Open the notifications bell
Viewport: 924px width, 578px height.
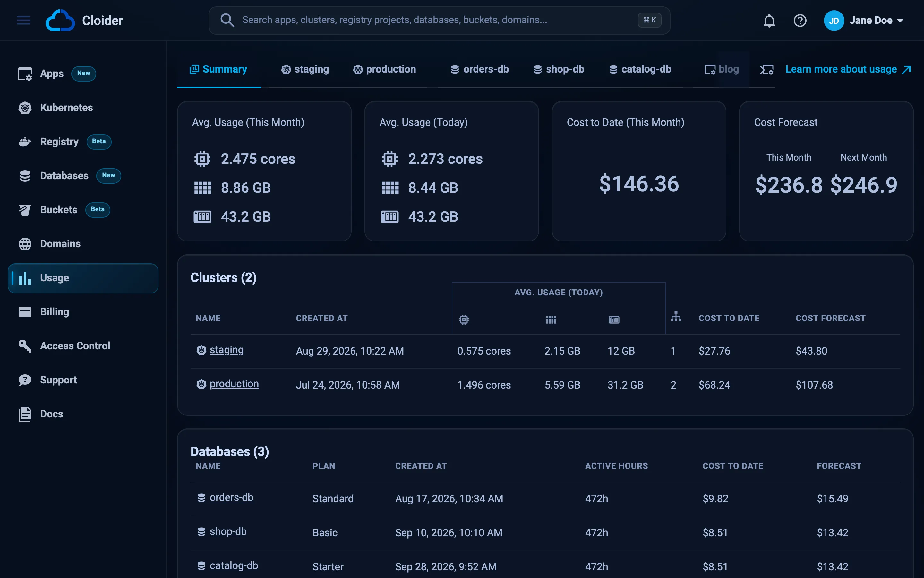769,21
